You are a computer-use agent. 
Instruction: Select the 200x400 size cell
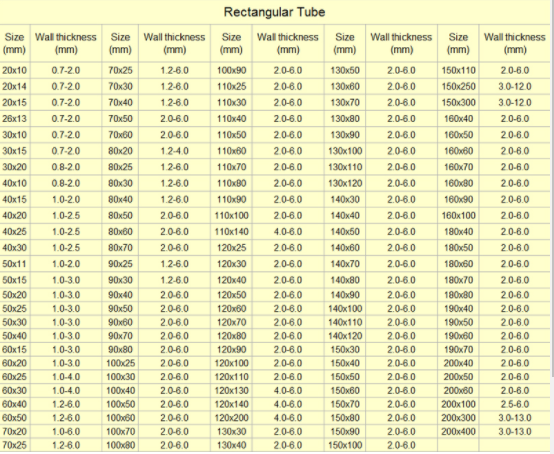[458, 431]
